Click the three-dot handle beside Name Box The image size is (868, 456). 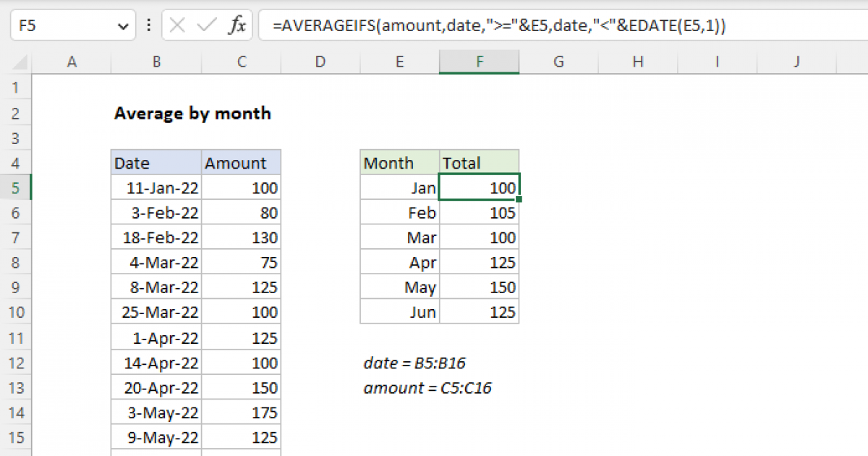(x=149, y=26)
